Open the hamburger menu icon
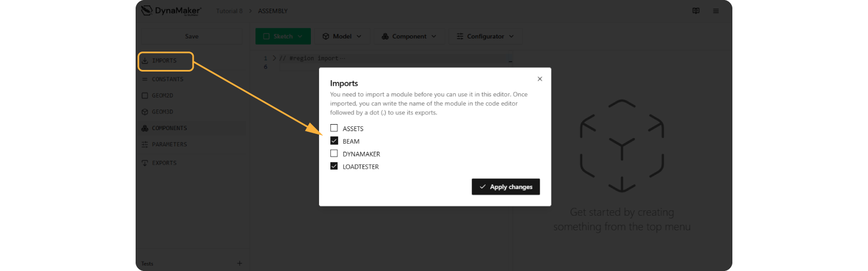This screenshot has width=868, height=271. pos(716,11)
